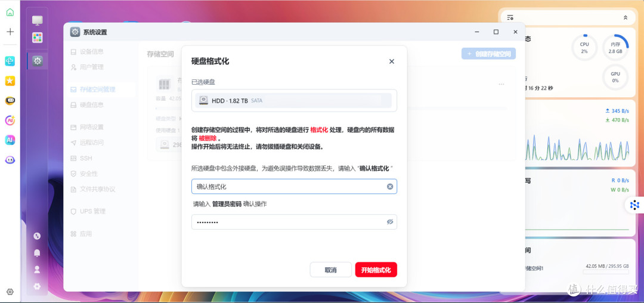The image size is (644, 303).
Task: Focus the 确认格式化 confirmation input field
Action: click(x=294, y=187)
